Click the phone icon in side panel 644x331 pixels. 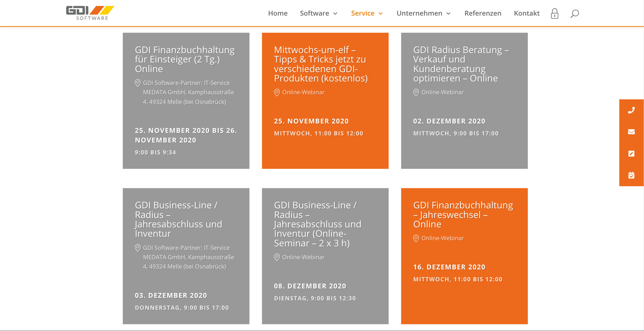[631, 110]
